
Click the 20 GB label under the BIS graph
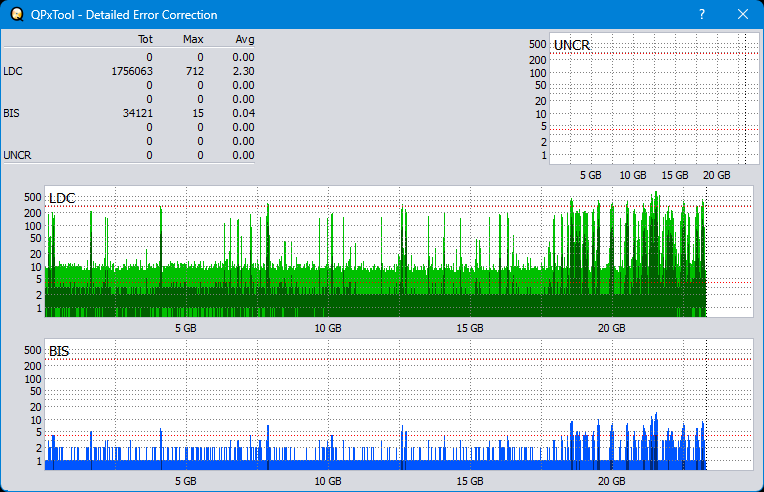611,481
